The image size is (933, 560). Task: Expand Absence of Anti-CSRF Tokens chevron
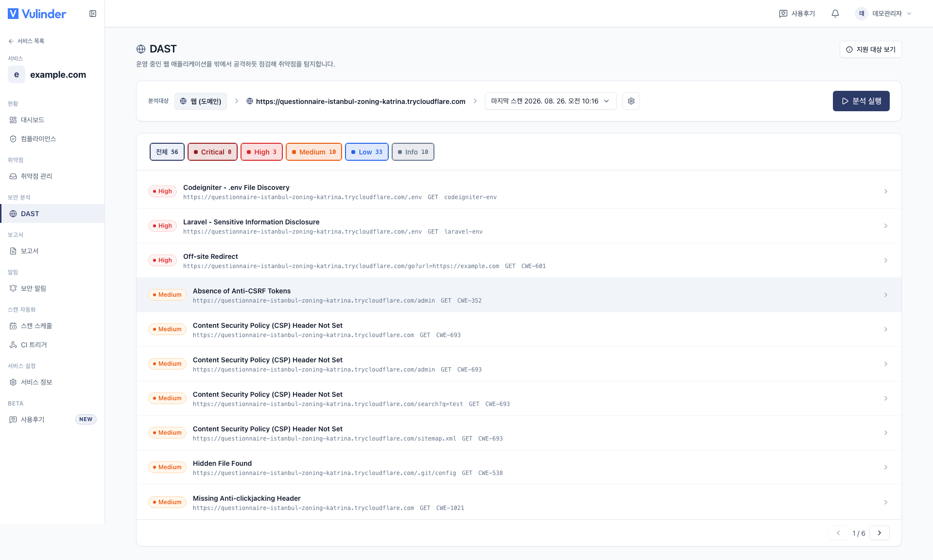(886, 295)
